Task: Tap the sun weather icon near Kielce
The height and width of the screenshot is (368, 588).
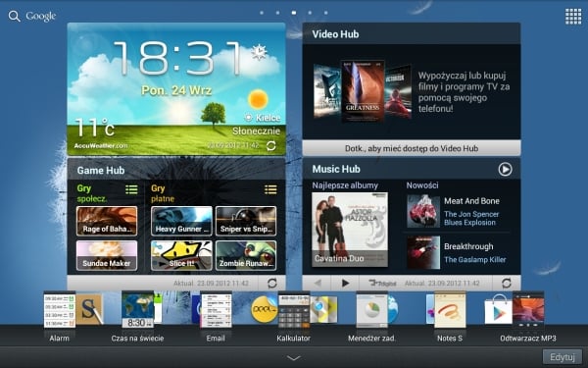Action: [258, 99]
